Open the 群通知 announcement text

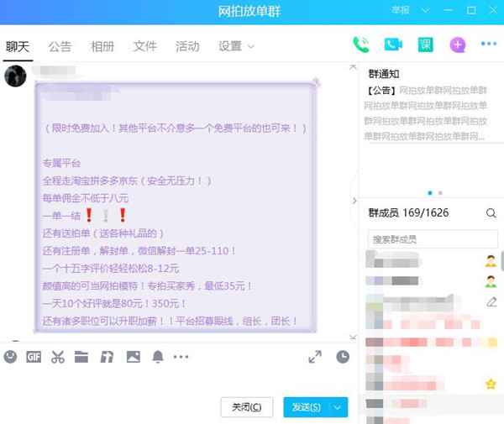426,113
